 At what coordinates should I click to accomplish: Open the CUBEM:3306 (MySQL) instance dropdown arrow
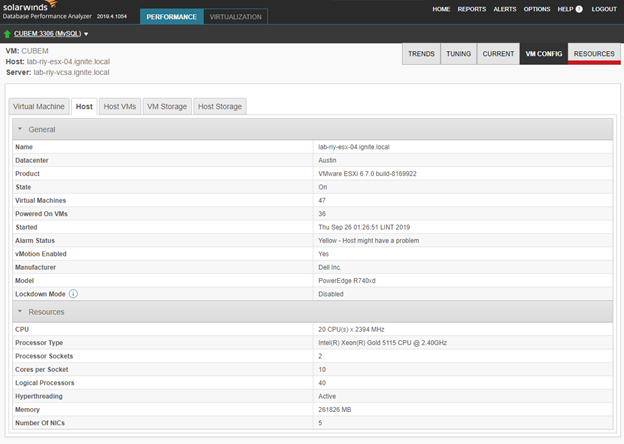86,34
